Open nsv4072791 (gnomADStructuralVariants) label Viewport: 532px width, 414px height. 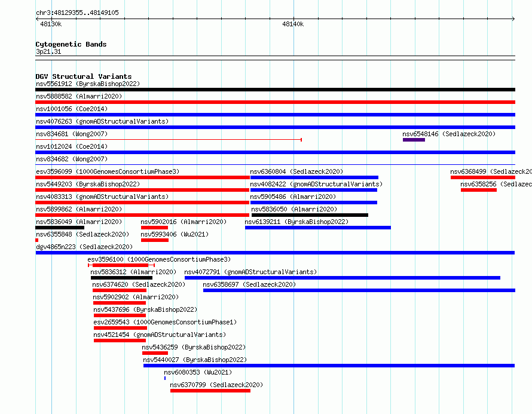point(250,272)
